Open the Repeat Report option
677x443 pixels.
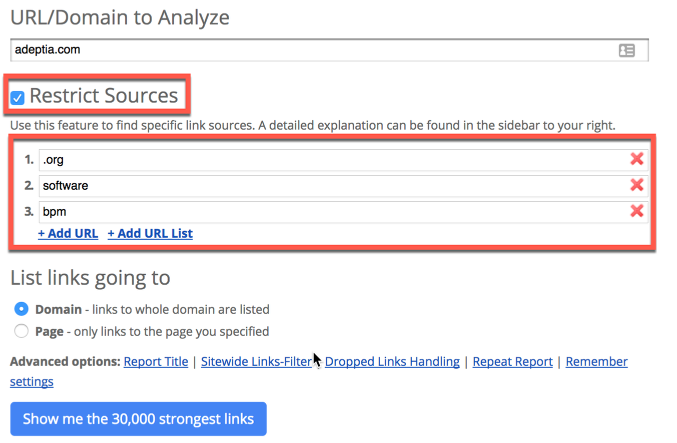click(x=512, y=361)
